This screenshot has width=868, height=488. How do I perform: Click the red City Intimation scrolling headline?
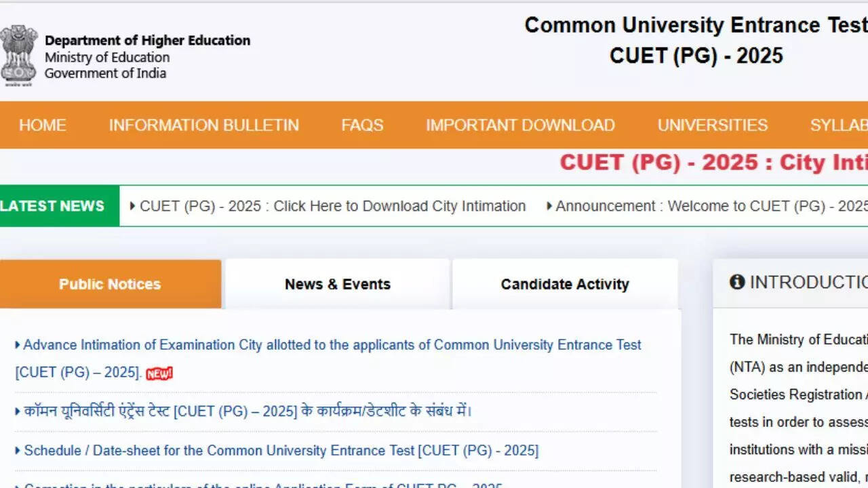pos(713,163)
